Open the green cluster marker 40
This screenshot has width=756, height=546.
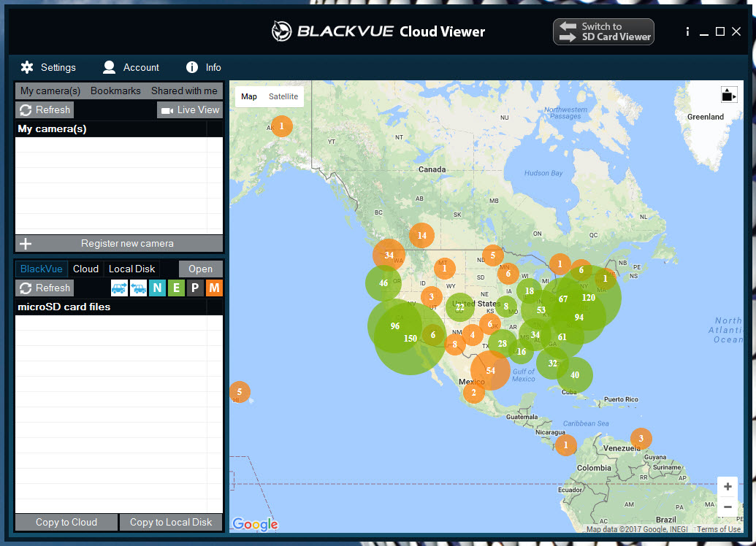(x=575, y=375)
